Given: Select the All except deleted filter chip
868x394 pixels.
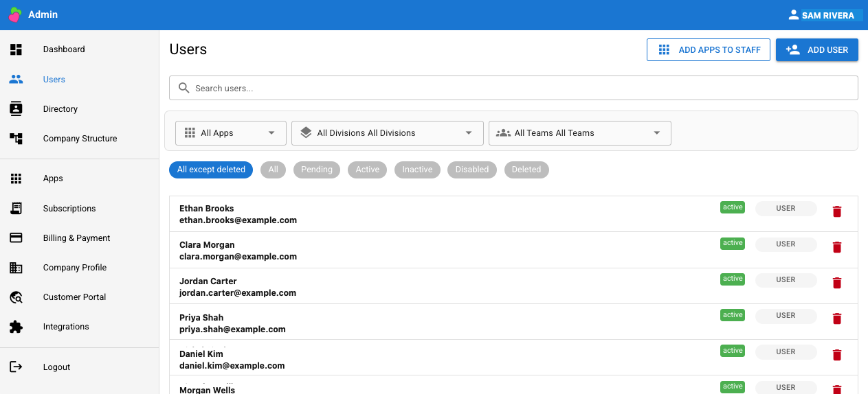Looking at the screenshot, I should coord(211,170).
